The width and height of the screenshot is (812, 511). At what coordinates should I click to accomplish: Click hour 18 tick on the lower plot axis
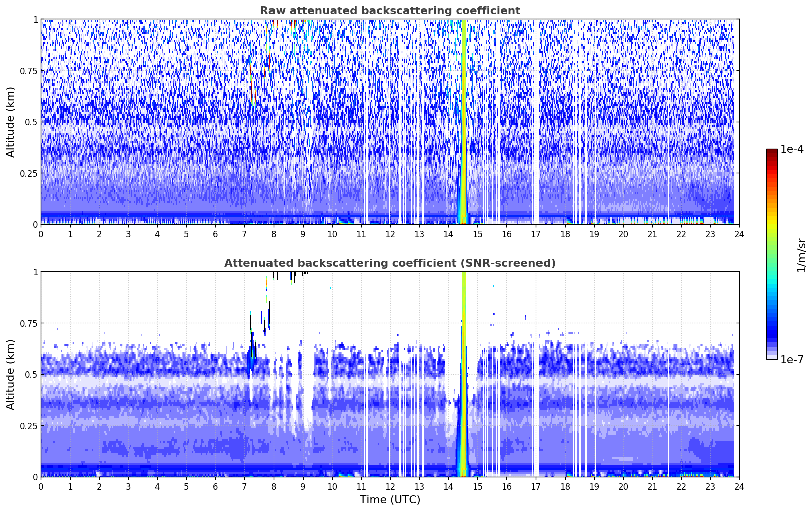coord(565,486)
